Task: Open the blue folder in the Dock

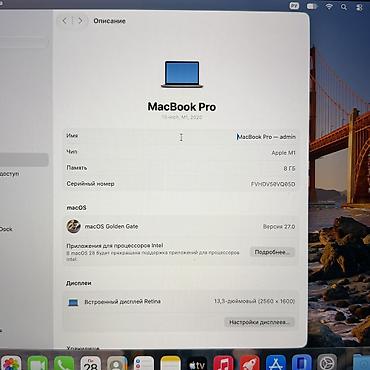Action: click(x=362, y=363)
